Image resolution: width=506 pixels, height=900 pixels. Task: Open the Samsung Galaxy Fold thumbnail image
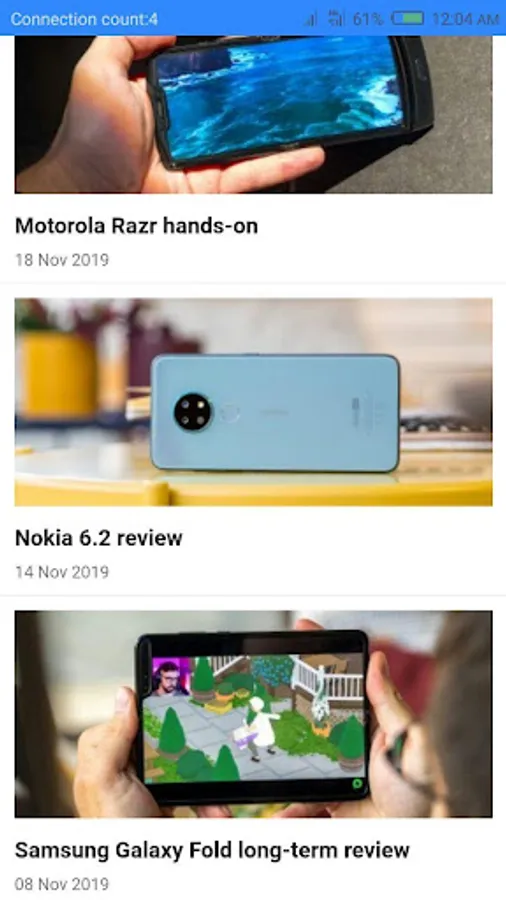(x=254, y=713)
